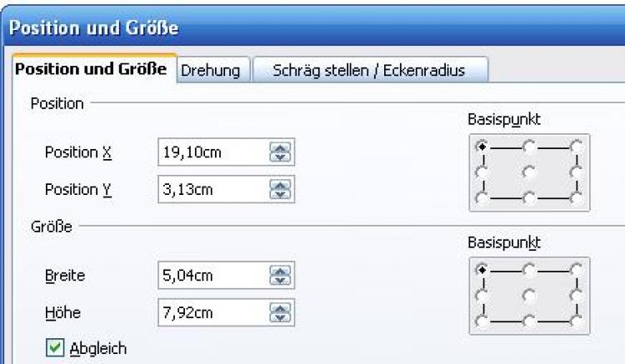Decrease Position Y with the down arrow
This screenshot has height=364, width=625.
click(x=281, y=193)
